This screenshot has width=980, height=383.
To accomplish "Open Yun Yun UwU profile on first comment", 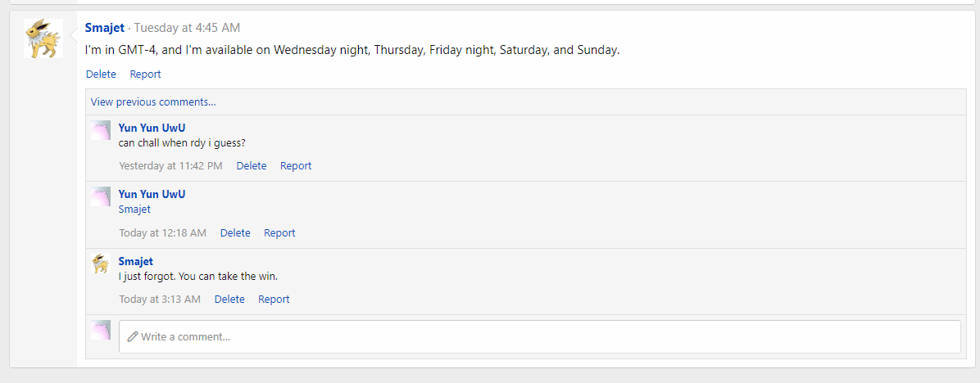I will 152,127.
